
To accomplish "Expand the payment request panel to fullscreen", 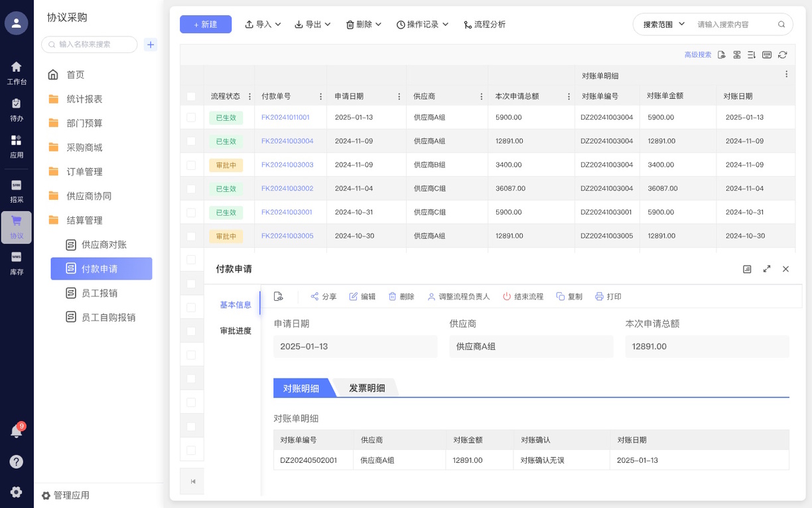I will click(767, 269).
